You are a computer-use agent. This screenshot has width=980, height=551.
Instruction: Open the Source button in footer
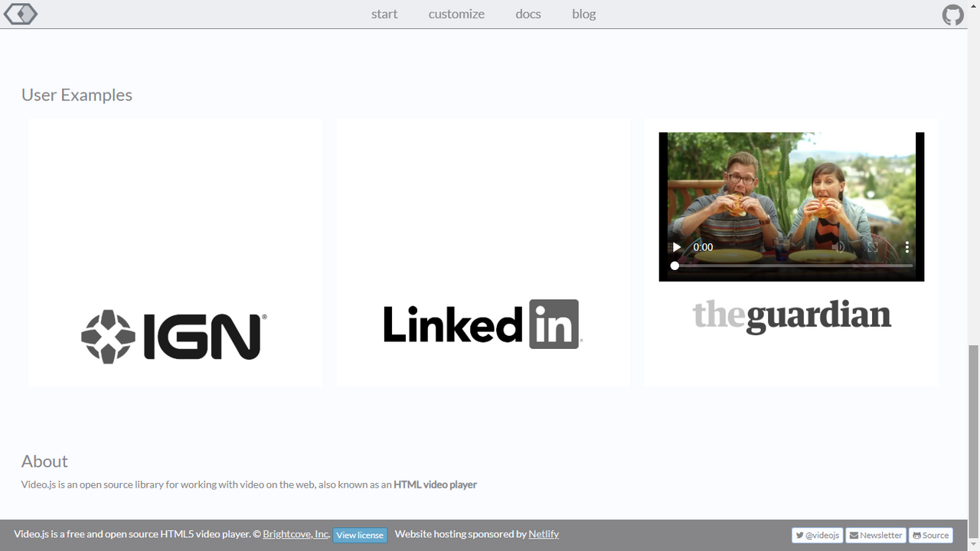pos(931,535)
